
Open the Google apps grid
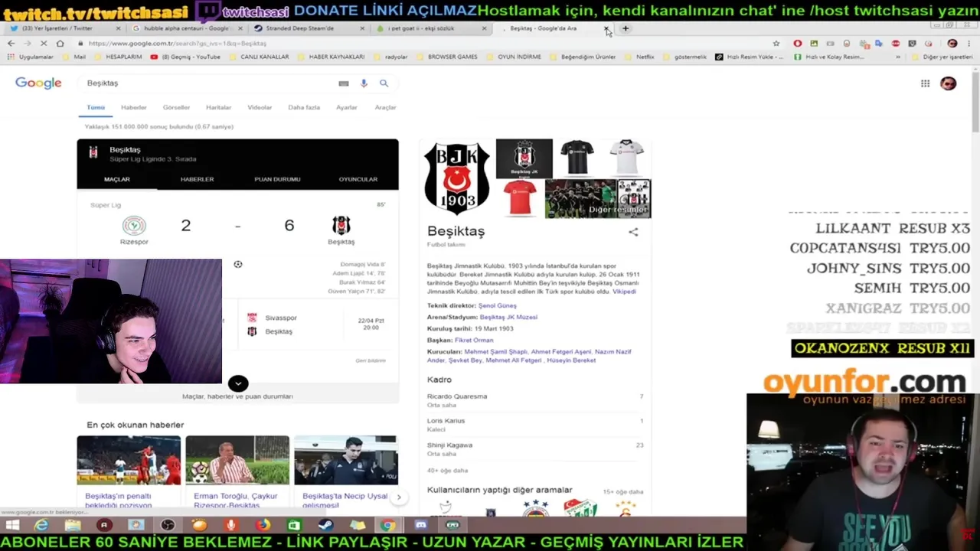pos(925,83)
